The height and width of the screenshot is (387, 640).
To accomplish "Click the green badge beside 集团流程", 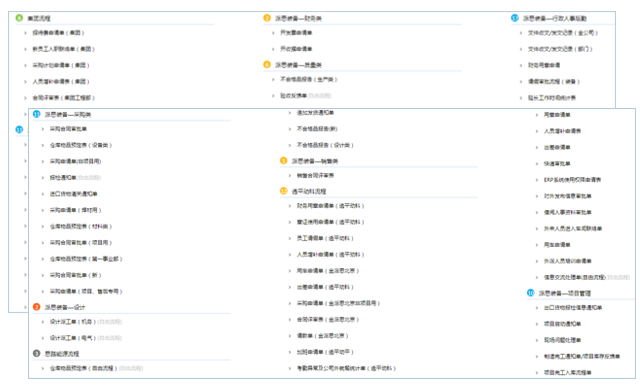I will coord(19,18).
